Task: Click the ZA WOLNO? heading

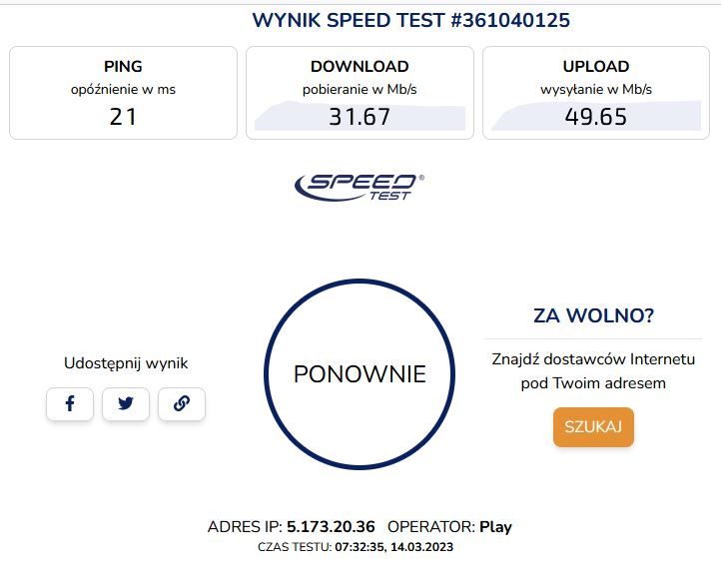Action: click(593, 315)
